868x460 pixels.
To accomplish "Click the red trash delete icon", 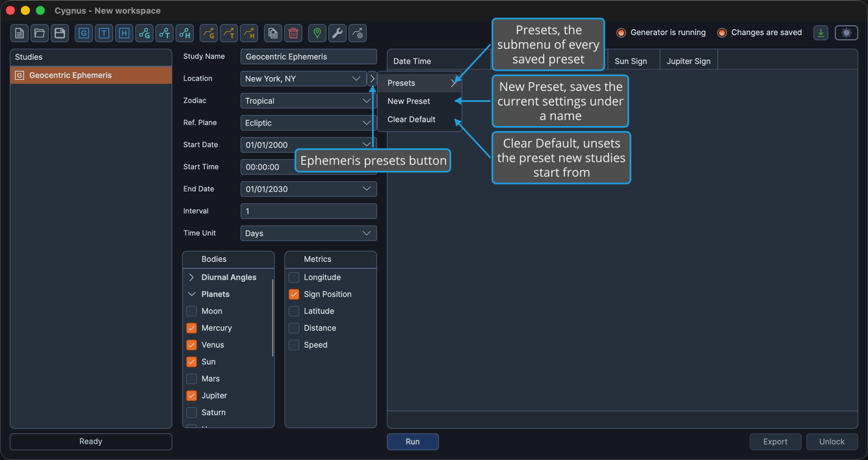I will 293,33.
